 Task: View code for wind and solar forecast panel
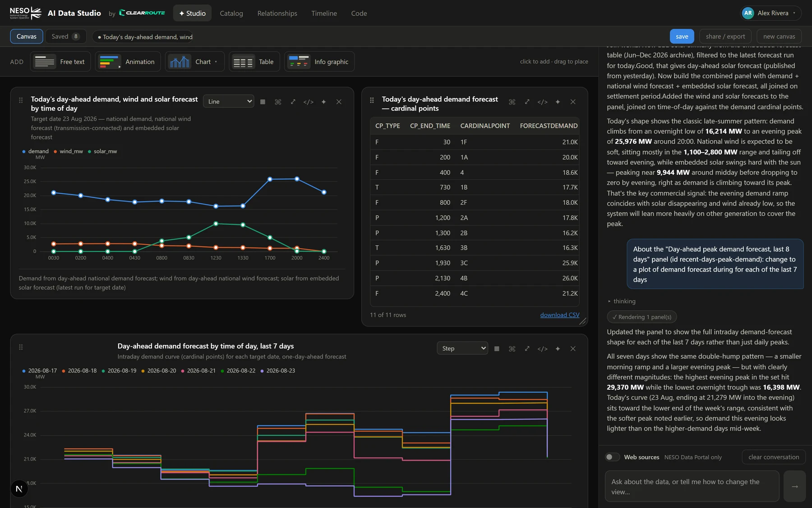click(x=308, y=102)
